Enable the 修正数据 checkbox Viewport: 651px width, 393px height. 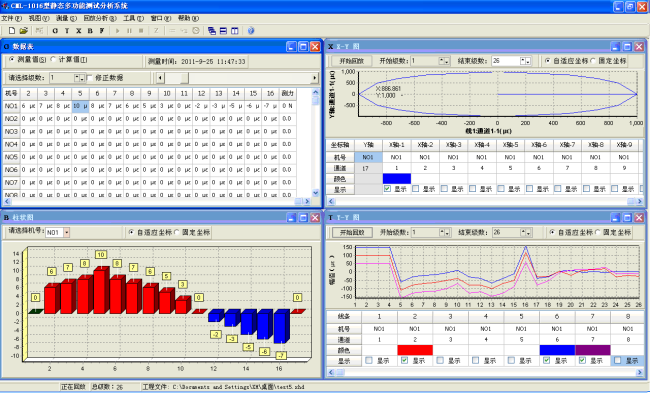coord(90,78)
